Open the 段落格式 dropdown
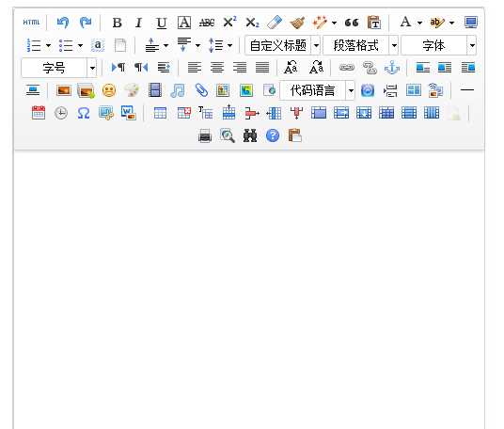The height and width of the screenshot is (429, 504). pos(360,45)
